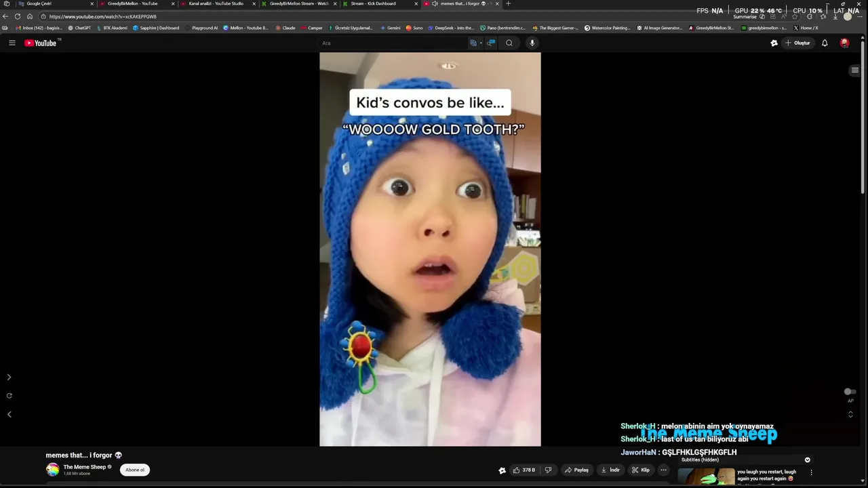Open the Home / X bookmark

click(806, 28)
